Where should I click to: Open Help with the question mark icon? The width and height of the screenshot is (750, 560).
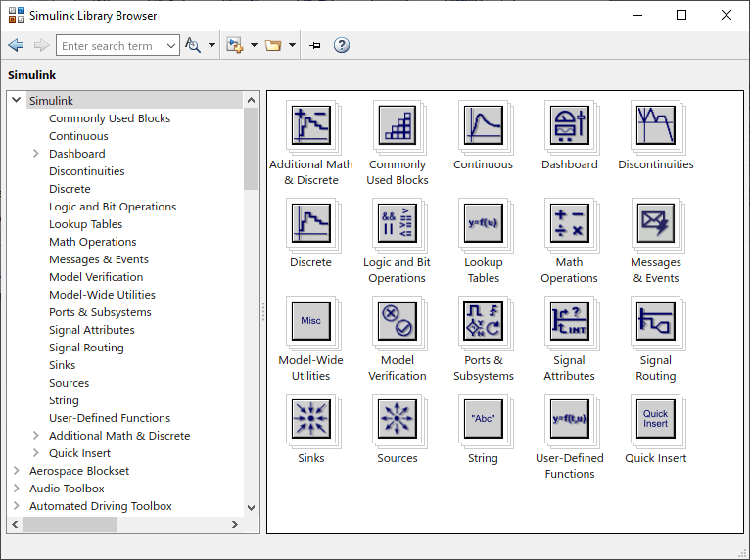[x=342, y=45]
